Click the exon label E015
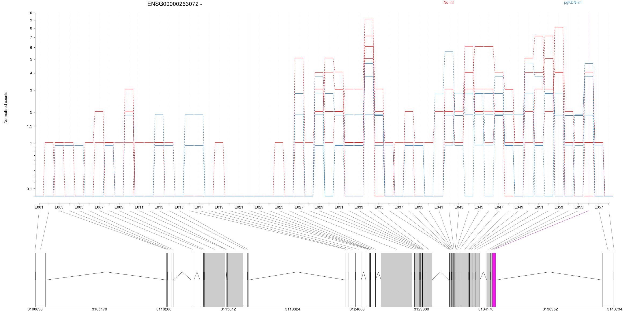 pyautogui.click(x=179, y=207)
